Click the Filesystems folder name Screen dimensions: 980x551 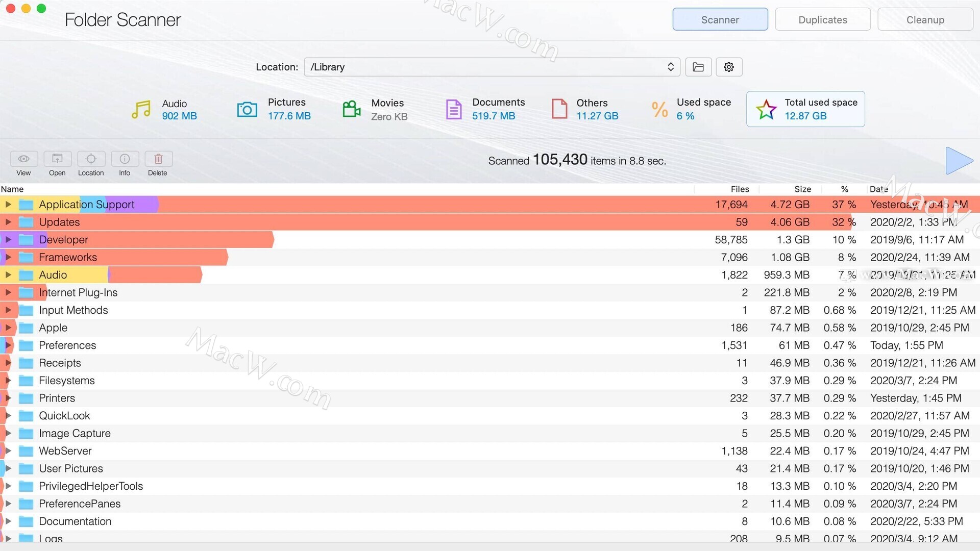(x=67, y=381)
